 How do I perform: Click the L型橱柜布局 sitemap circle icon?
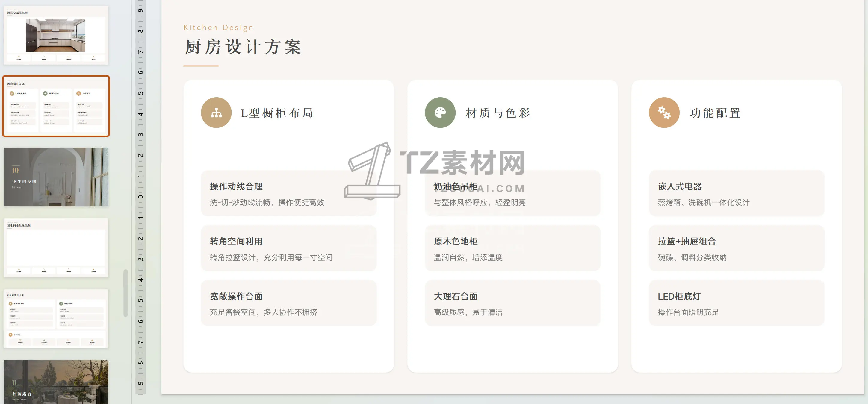[216, 113]
